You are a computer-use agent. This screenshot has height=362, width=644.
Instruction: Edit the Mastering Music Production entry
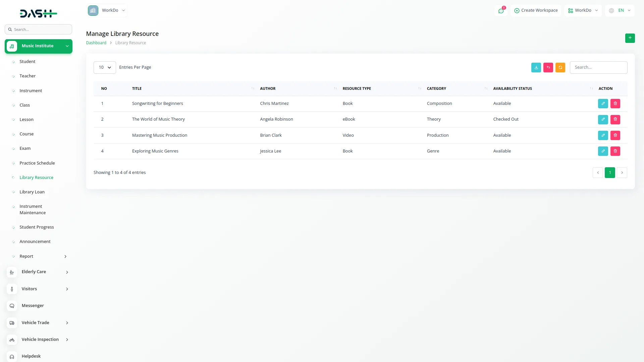tap(603, 135)
